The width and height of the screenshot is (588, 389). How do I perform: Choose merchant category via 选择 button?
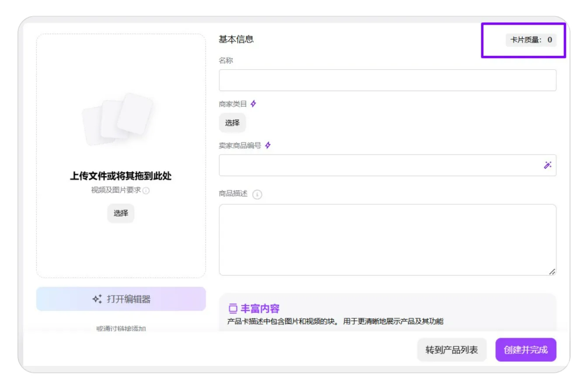232,123
